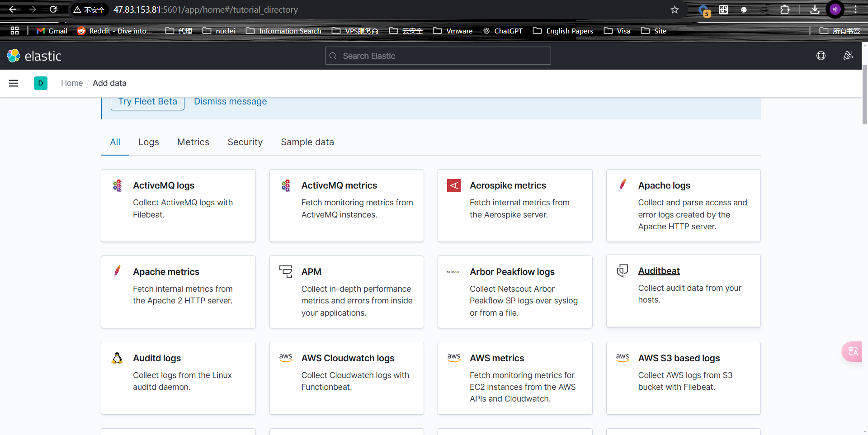Open the 代理 bookmark folder
This screenshot has height=435, width=868.
click(179, 31)
